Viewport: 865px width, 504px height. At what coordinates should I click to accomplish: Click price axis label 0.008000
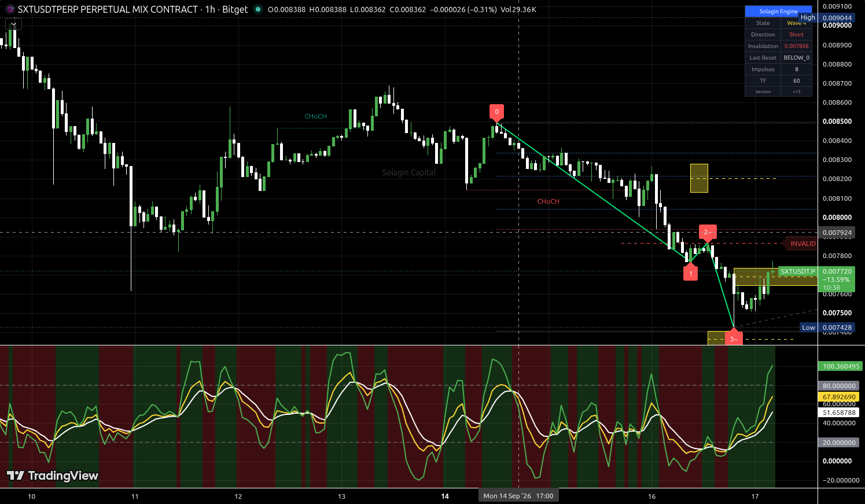coord(837,218)
